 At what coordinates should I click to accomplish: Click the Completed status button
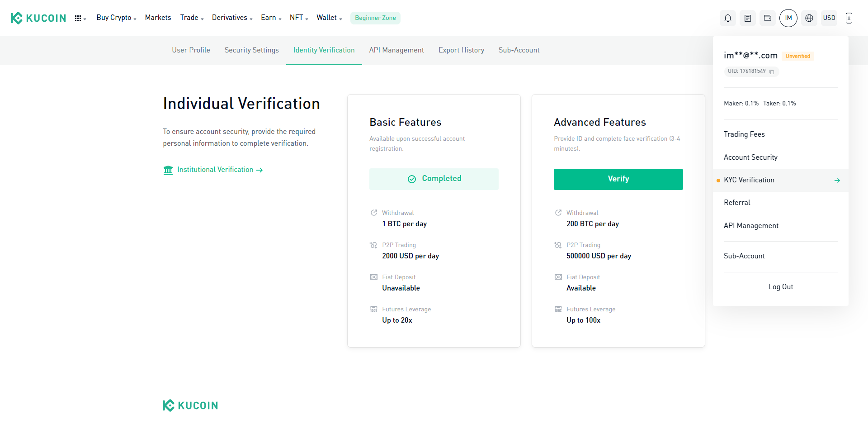click(x=434, y=179)
